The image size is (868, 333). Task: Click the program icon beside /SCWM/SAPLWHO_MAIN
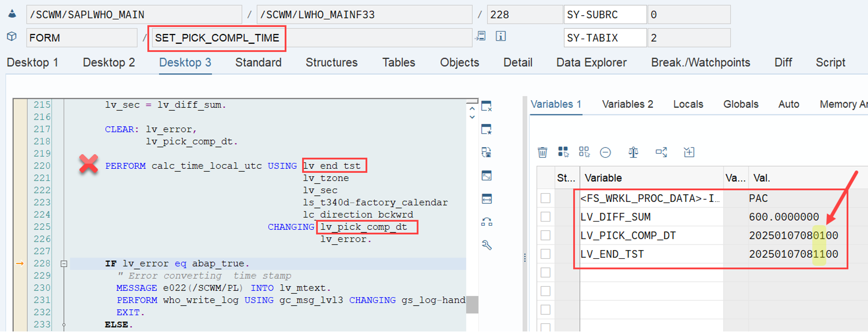point(12,14)
